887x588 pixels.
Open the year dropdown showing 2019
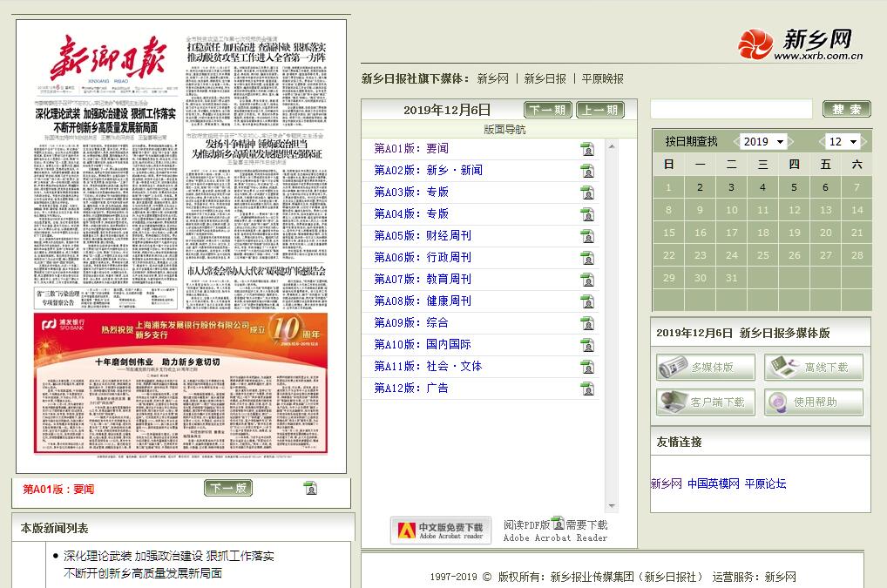click(x=762, y=141)
